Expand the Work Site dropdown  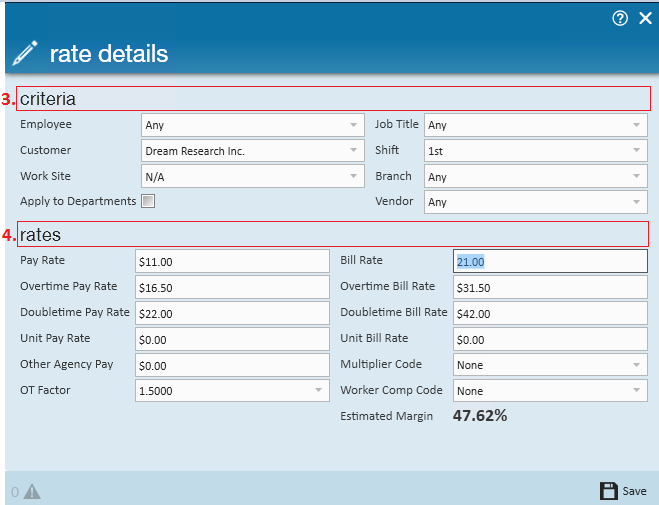[253, 176]
